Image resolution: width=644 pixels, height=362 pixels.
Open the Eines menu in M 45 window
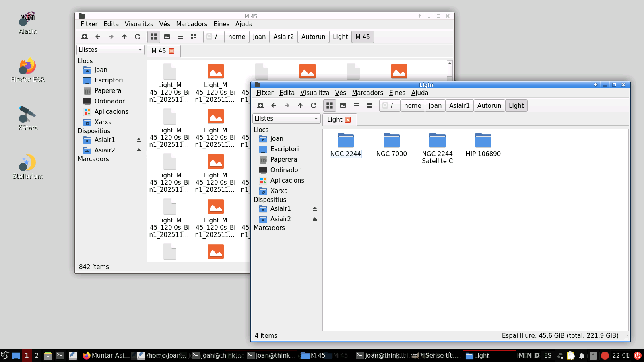pyautogui.click(x=221, y=24)
